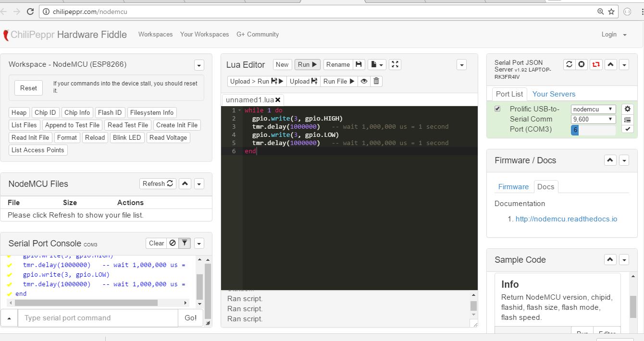Open gear settings for the COM3 port
The width and height of the screenshot is (644, 341).
click(x=627, y=109)
